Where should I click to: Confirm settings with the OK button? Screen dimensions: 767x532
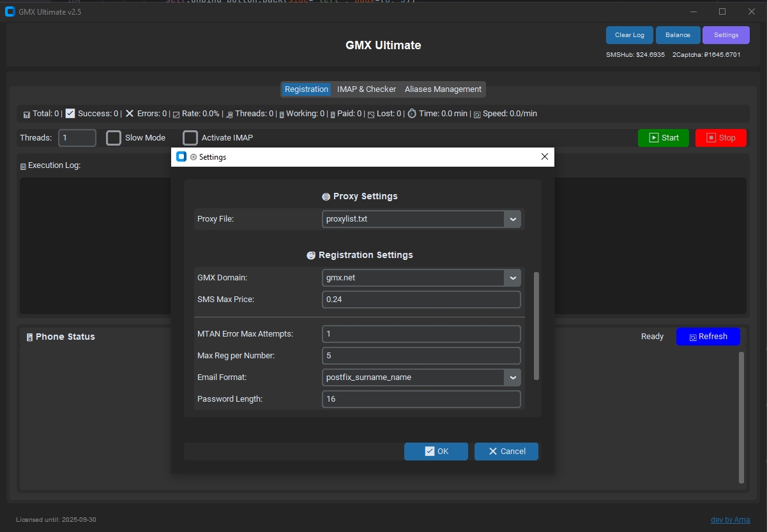(436, 452)
